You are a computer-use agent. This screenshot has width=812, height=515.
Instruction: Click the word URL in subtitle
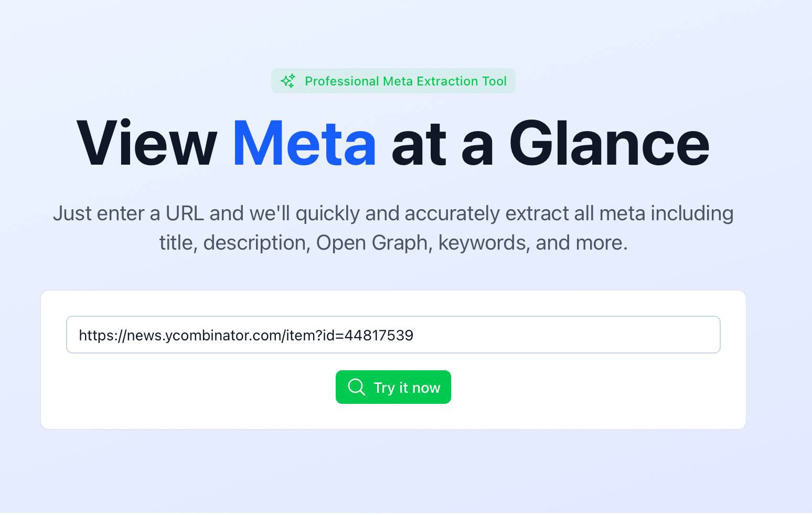click(185, 213)
